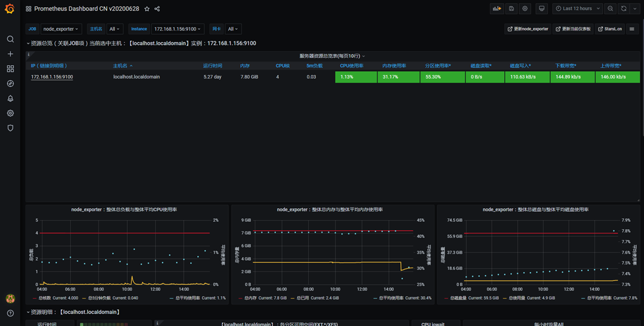Click the Prometheus Dashboard CN v20200628 title
Screen dimensions: 644x326
87,8
